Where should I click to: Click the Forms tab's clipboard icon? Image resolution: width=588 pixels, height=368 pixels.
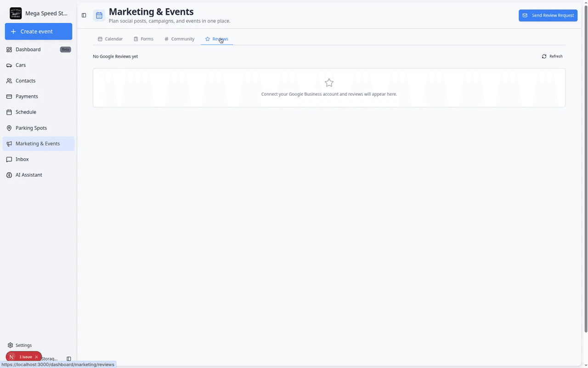[x=136, y=39]
